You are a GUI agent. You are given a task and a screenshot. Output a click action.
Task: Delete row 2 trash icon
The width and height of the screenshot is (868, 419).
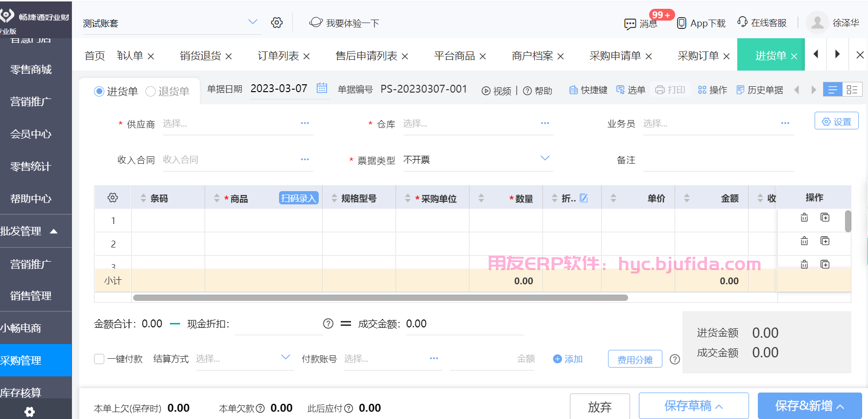click(x=804, y=241)
